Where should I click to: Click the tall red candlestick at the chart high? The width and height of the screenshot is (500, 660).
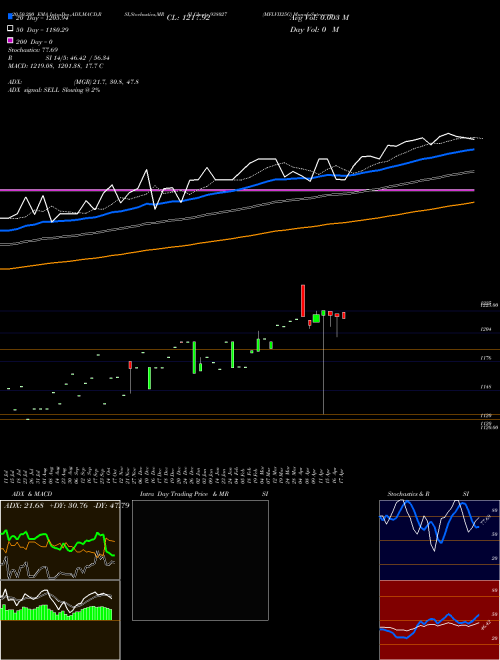click(x=303, y=301)
